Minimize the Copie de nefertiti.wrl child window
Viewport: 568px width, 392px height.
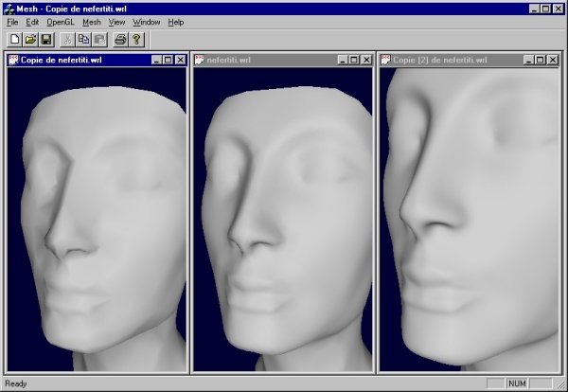[156, 60]
